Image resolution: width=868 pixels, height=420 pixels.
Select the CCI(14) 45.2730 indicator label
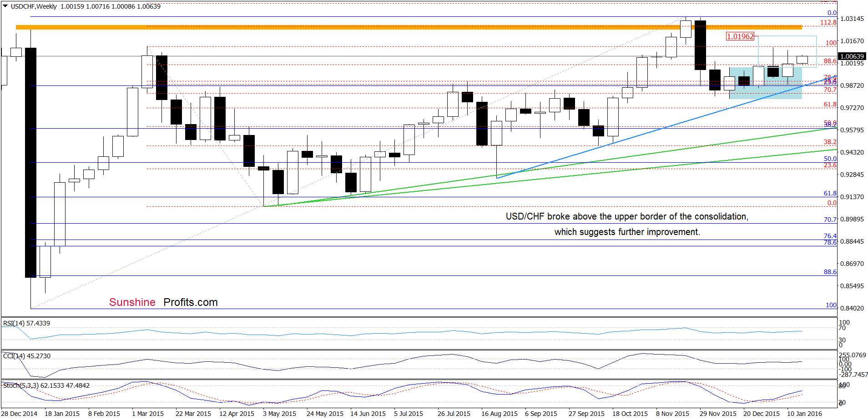point(27,356)
